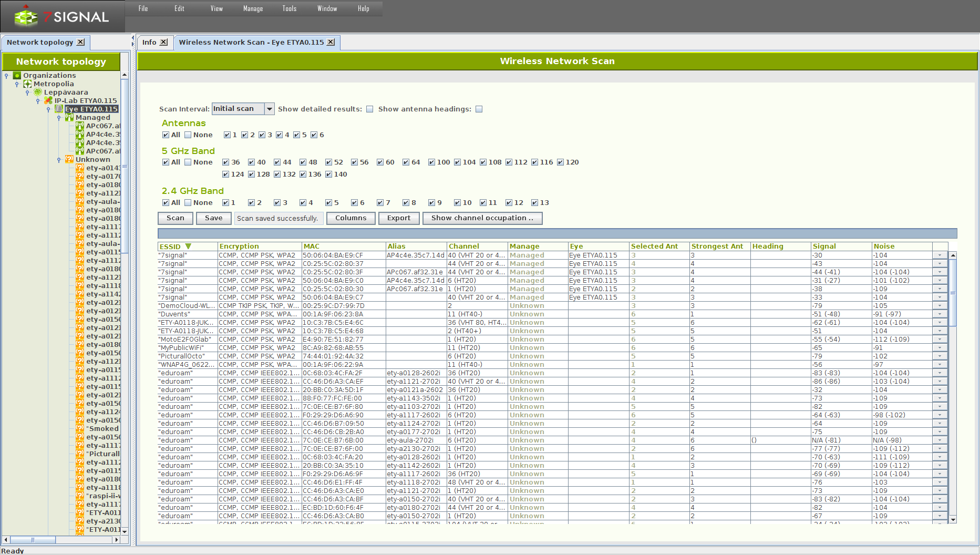Click the unknown-AP icon beside "Smoked"

click(80, 429)
